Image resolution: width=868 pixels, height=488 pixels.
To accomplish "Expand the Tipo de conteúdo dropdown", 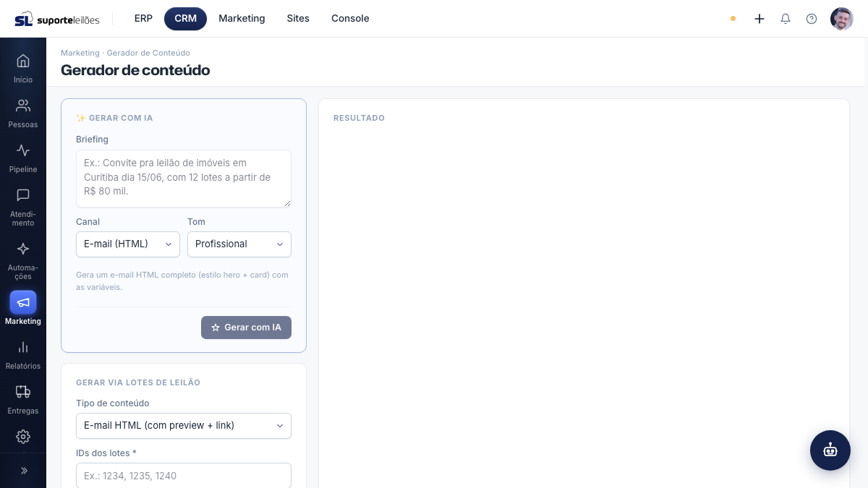I will (184, 426).
